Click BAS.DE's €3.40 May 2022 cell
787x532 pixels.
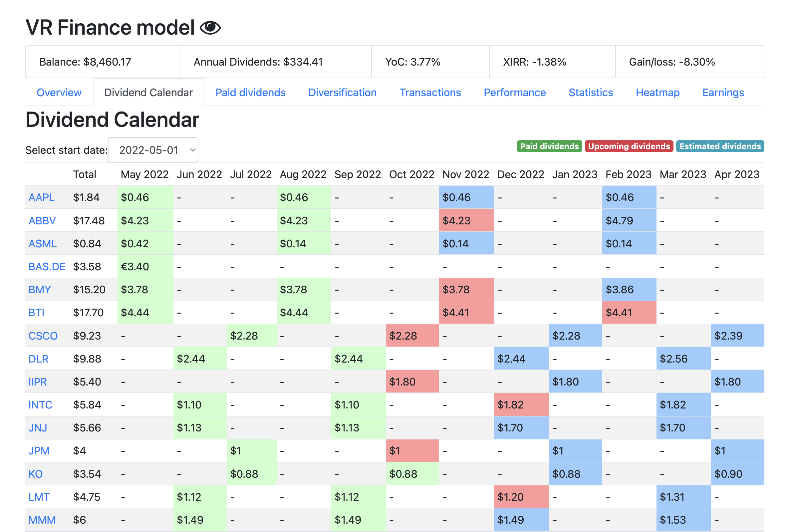click(x=145, y=267)
